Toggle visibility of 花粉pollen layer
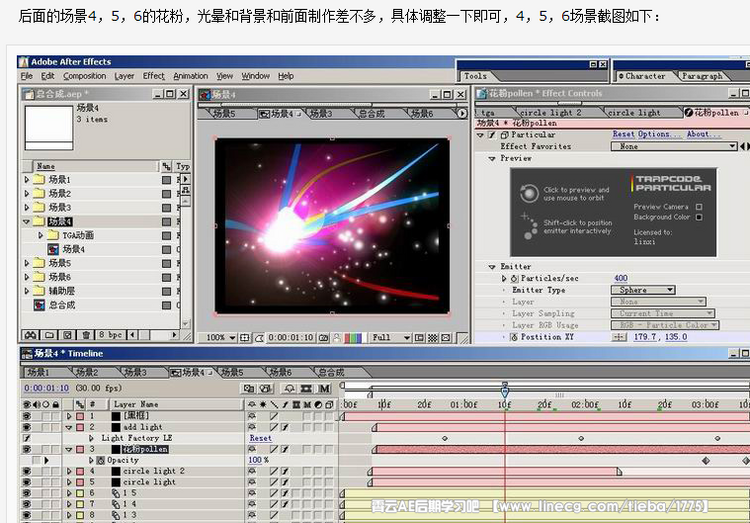 point(27,449)
